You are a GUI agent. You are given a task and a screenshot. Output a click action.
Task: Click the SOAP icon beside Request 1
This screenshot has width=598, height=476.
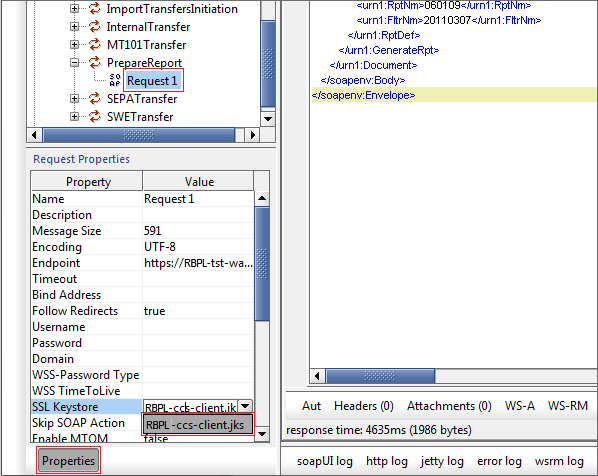click(x=115, y=80)
